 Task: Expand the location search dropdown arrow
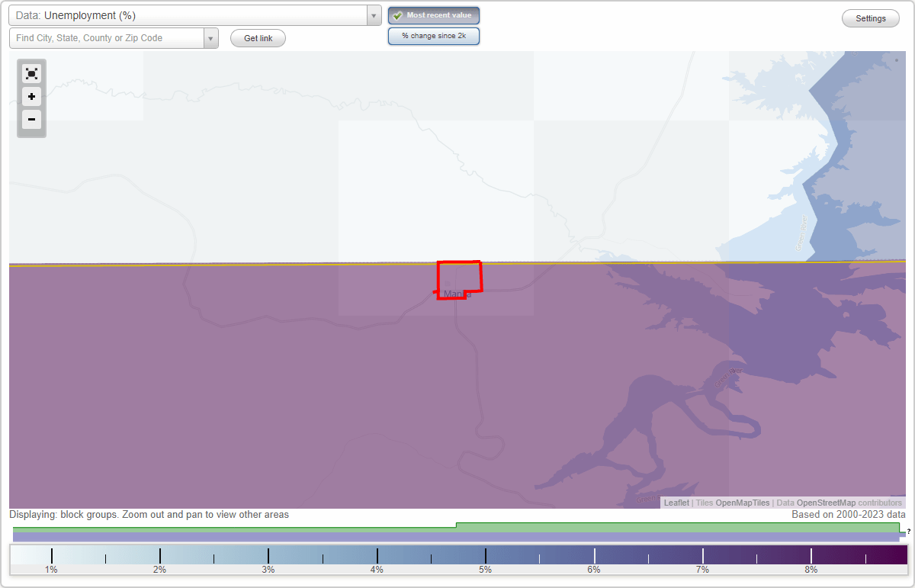tap(211, 38)
